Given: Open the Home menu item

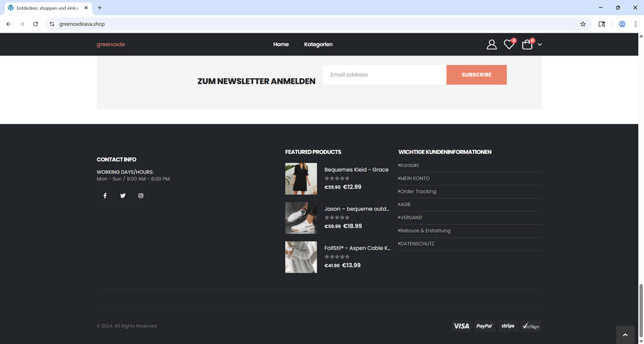Looking at the screenshot, I should click(x=281, y=44).
